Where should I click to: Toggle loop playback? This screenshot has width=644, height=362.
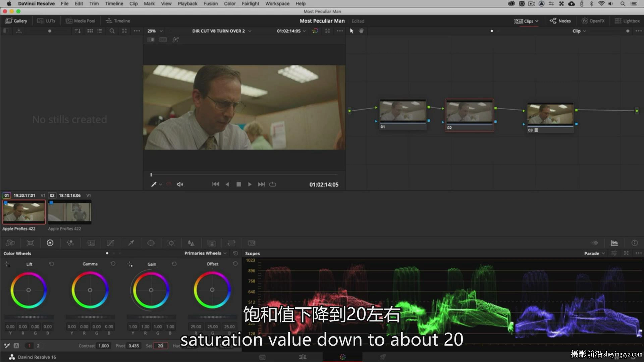273,184
